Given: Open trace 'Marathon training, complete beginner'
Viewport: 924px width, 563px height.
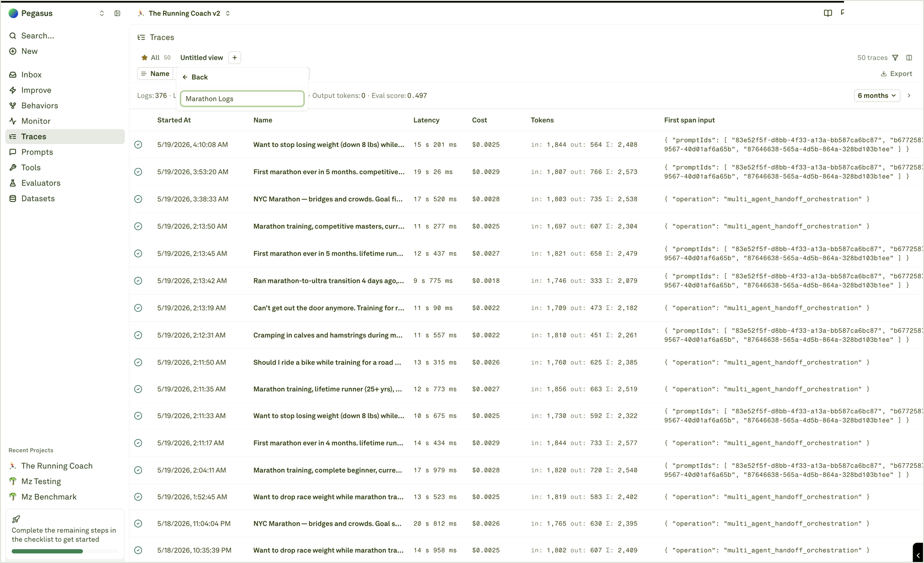Looking at the screenshot, I should pyautogui.click(x=328, y=470).
